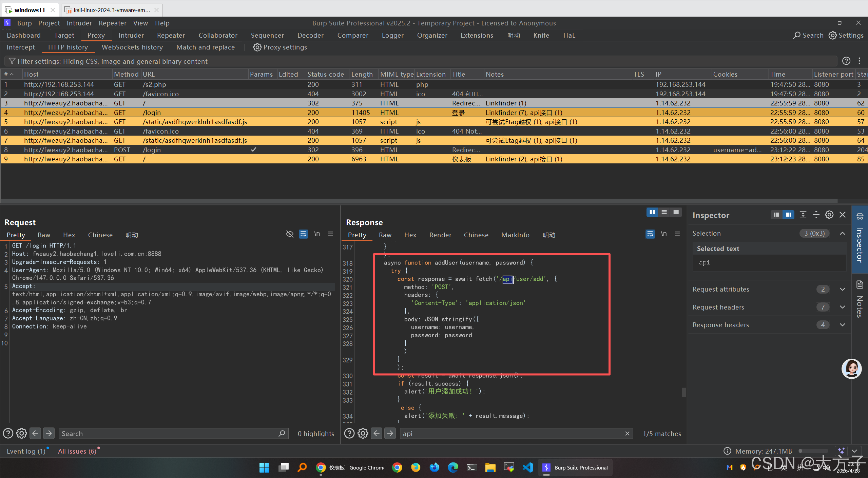The width and height of the screenshot is (868, 478).
Task: Open All issues link
Action: tap(77, 451)
